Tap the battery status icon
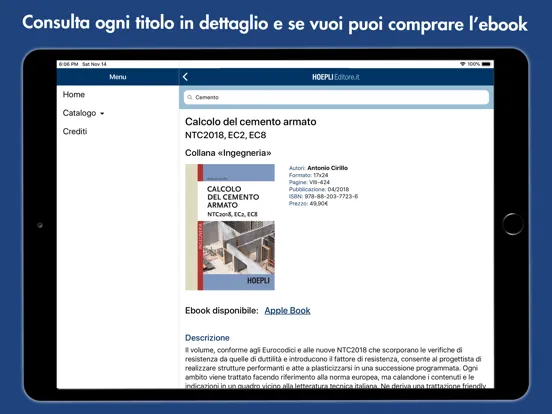 click(486, 64)
